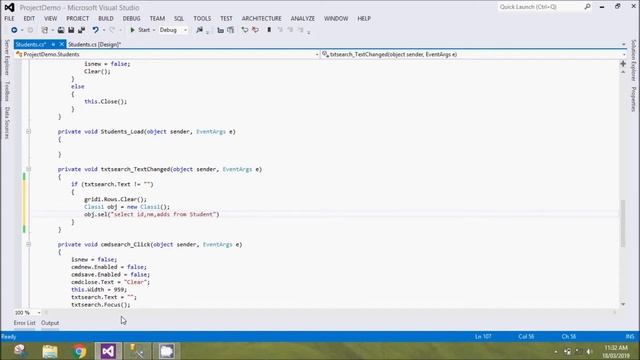
Task: Click the split editor handle above the scrollbar
Action: [623, 64]
